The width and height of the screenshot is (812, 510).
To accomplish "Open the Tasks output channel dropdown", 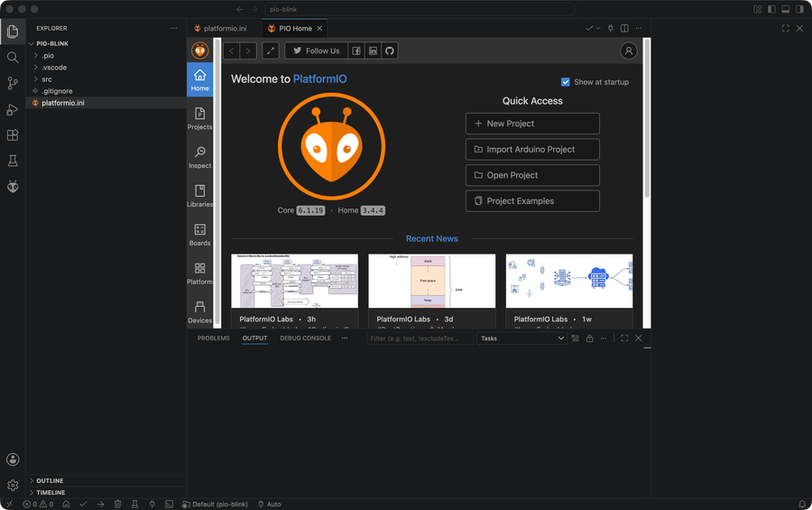I will point(522,338).
